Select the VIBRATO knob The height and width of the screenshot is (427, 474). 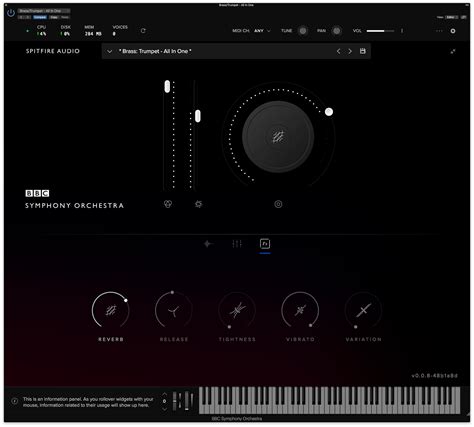tap(300, 310)
